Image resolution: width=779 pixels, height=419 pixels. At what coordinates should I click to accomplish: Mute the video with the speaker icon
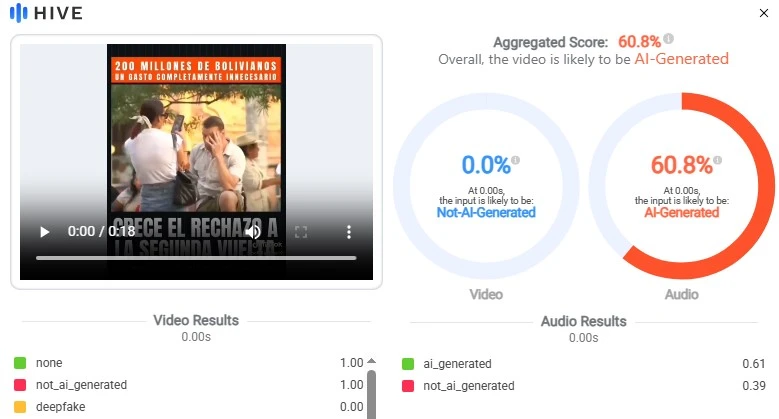coord(253,232)
